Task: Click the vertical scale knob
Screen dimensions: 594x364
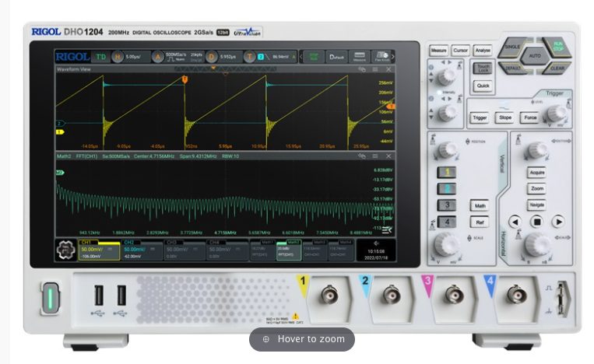Action: (446, 244)
